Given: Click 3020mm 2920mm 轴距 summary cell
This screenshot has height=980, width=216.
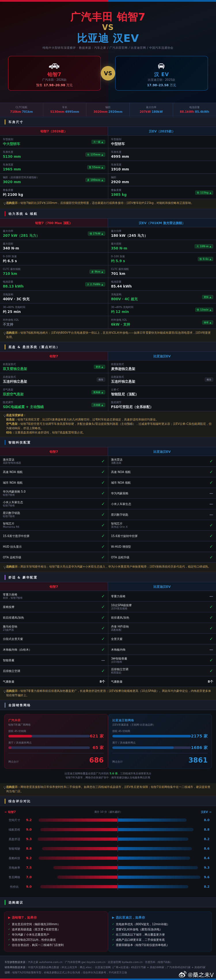Looking at the screenshot, I should 108,110.
